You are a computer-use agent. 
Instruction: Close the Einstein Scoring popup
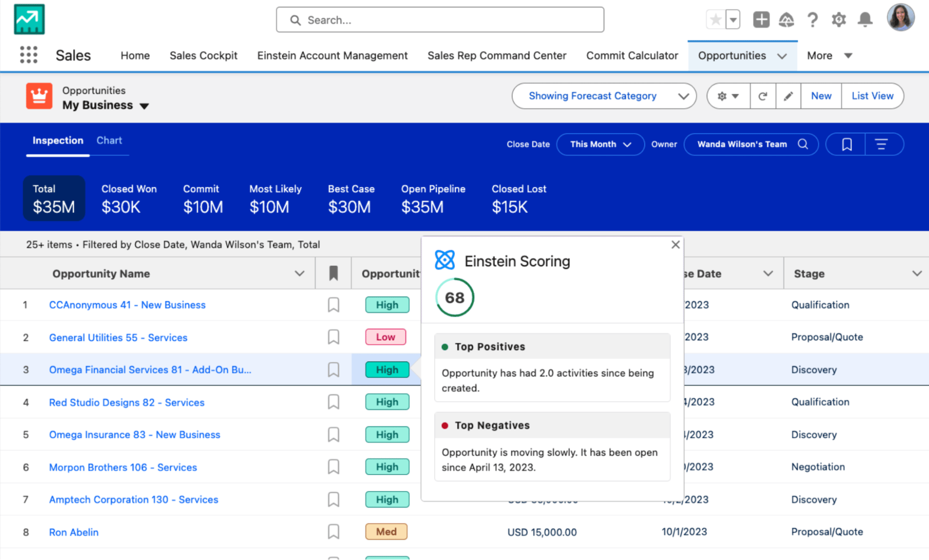(675, 244)
